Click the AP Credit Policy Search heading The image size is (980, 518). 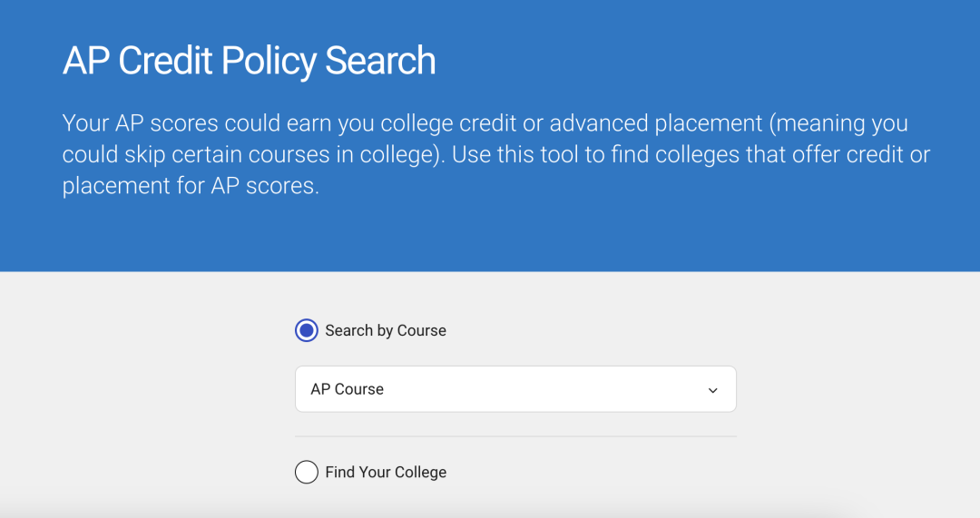(x=249, y=61)
